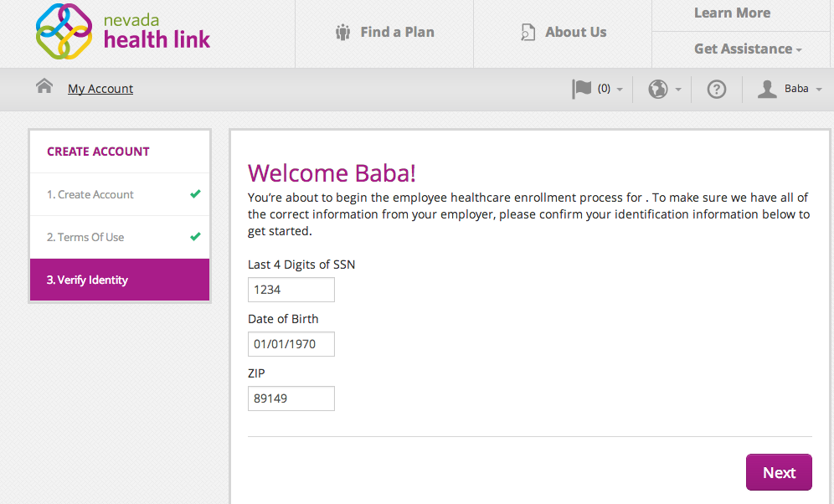834x504 pixels.
Task: Go home via the house icon
Action: [x=44, y=85]
